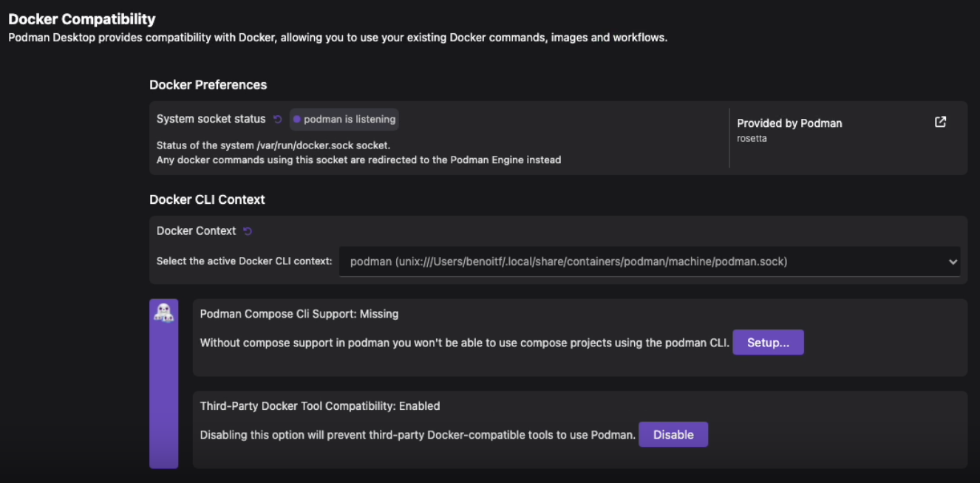Screen dimensions: 980x483
Task: Click 'Select the active Docker CLI context' label
Action: tap(244, 261)
